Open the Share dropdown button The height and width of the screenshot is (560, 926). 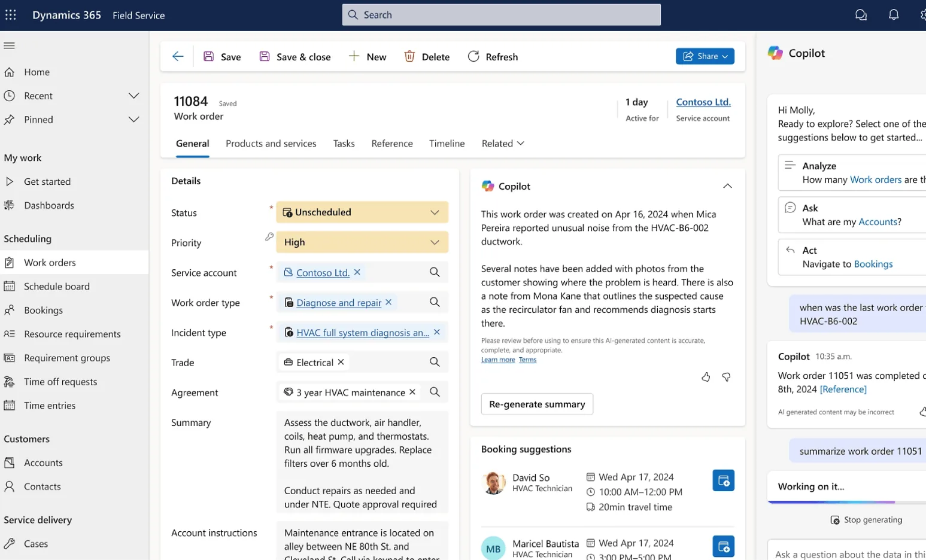point(705,56)
